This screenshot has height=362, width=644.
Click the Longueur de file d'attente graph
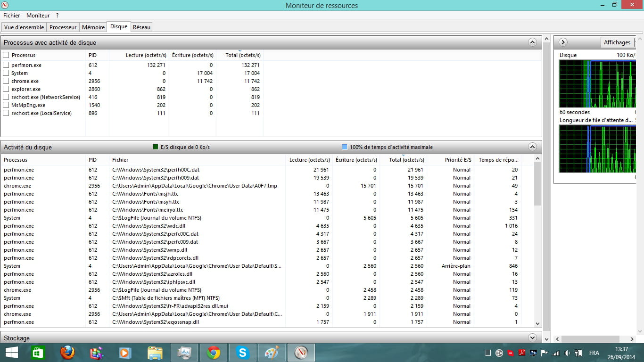[598, 148]
